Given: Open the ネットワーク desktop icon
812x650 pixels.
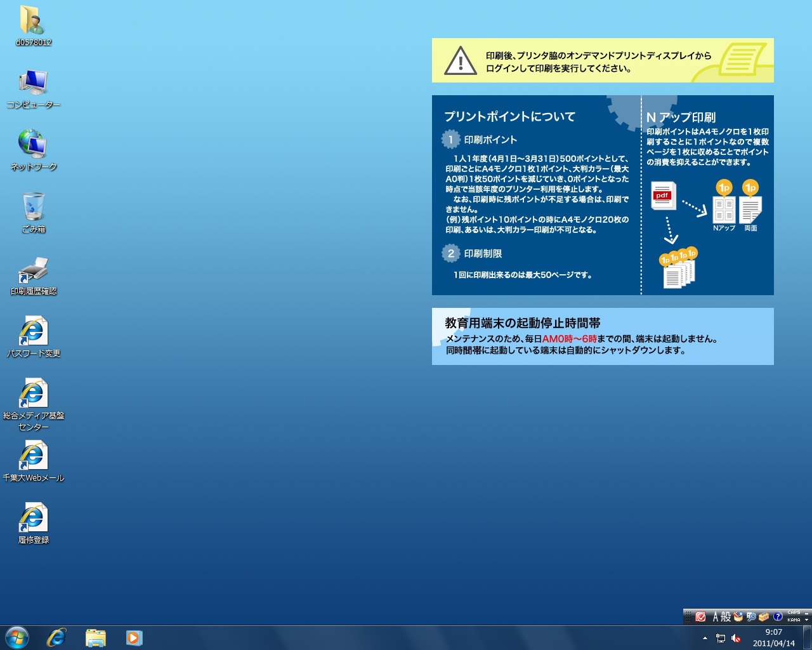Looking at the screenshot, I should [33, 146].
